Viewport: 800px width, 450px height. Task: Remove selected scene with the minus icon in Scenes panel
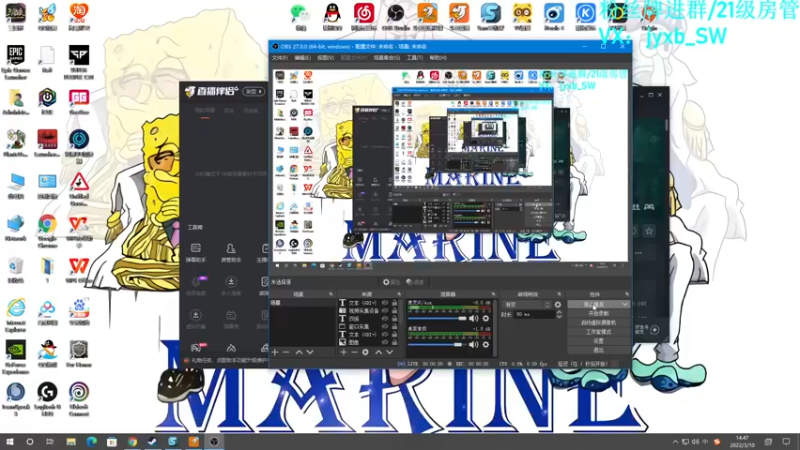286,352
